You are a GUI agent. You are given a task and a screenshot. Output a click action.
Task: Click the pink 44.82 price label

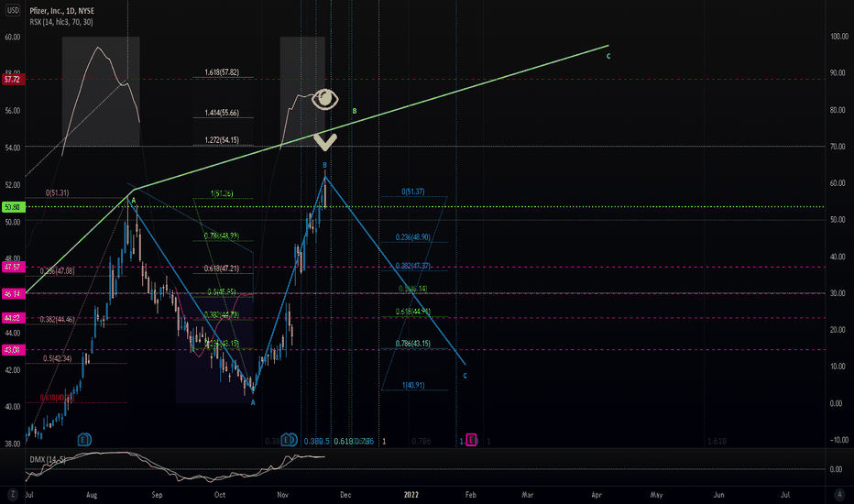tap(12, 318)
